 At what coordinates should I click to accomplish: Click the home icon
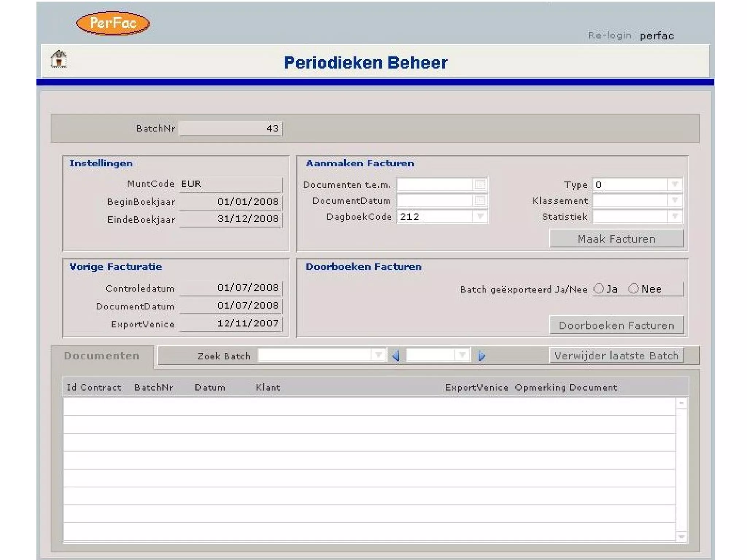point(58,59)
